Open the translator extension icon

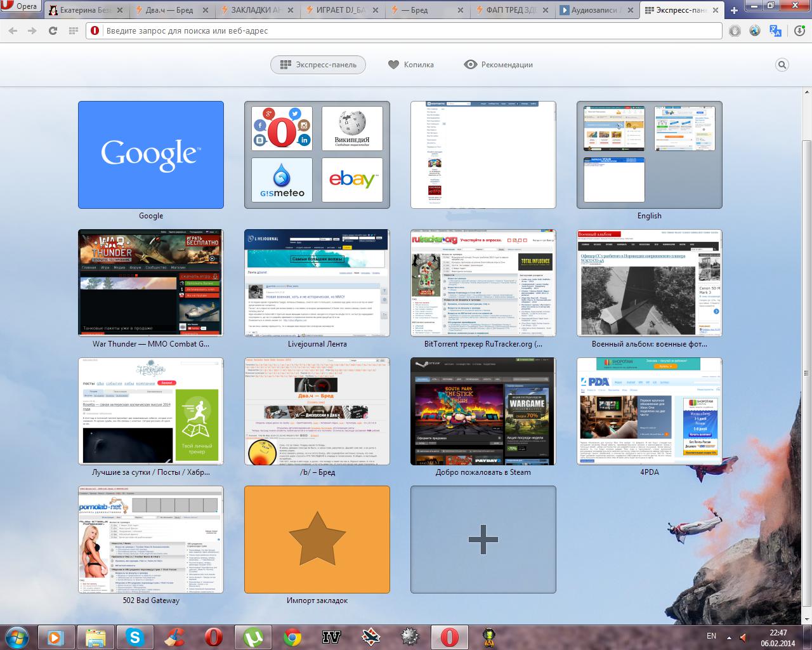pyautogui.click(x=775, y=30)
